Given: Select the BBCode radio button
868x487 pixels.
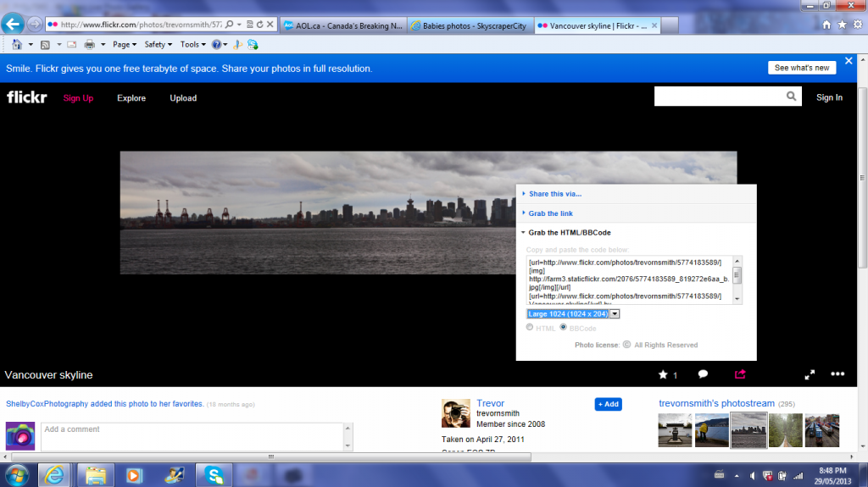Looking at the screenshot, I should (563, 328).
